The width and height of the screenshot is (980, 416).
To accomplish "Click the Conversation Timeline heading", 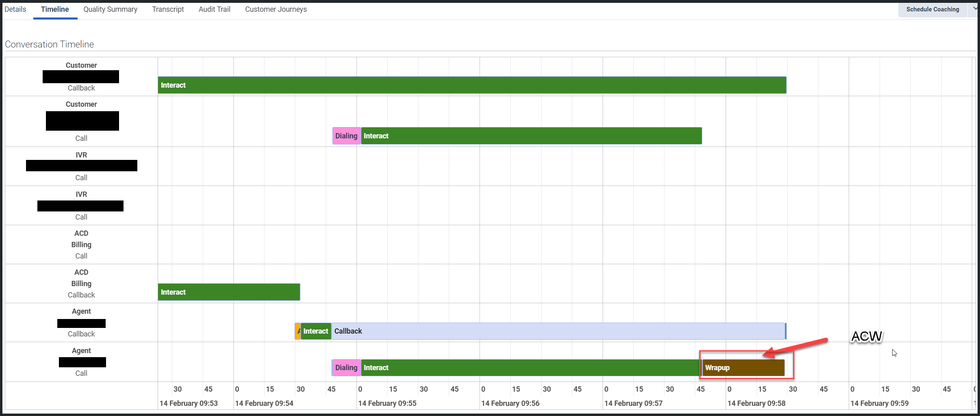I will pyautogui.click(x=50, y=44).
